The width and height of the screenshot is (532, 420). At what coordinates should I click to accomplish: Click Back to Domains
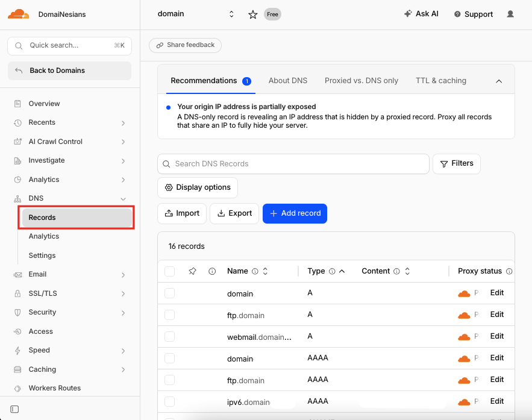(69, 71)
